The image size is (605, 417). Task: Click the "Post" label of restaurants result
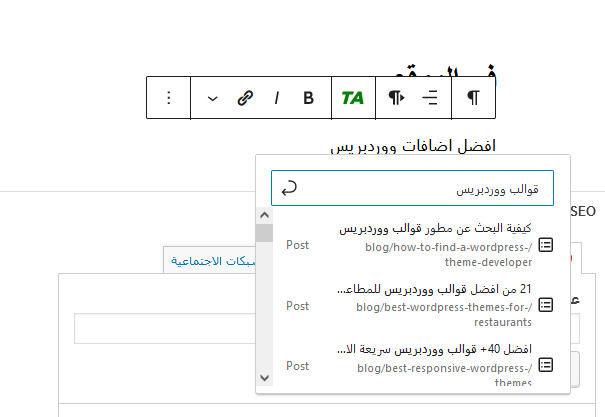(297, 306)
